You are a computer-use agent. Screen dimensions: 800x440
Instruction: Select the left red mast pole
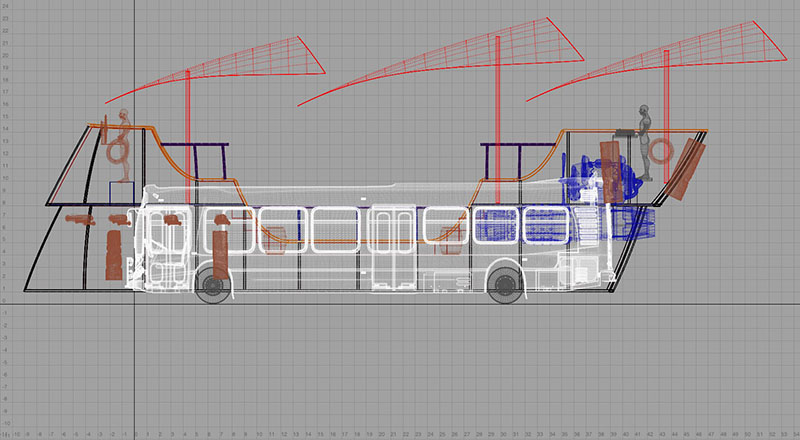188,137
